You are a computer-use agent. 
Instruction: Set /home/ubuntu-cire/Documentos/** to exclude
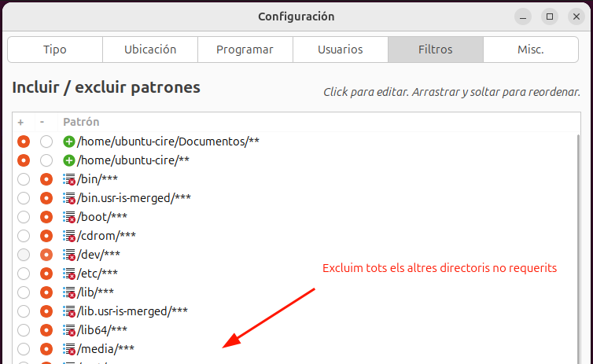pos(46,142)
